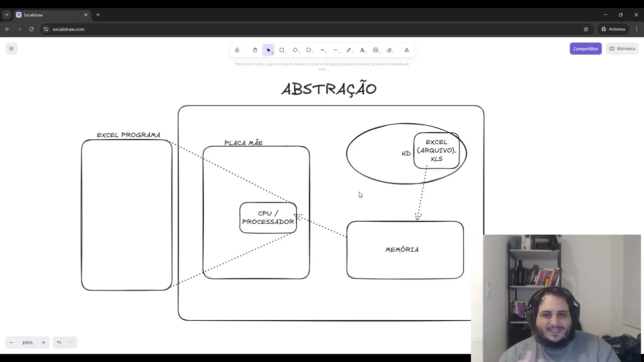644x362 pixels.
Task: Toggle the keep-tool-active lock
Action: click(237, 50)
